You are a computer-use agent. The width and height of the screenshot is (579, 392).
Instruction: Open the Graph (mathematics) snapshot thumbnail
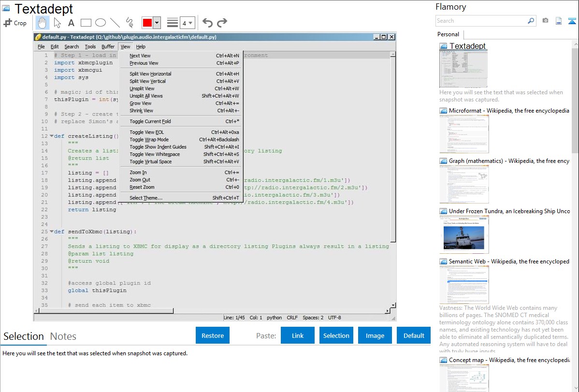point(464,184)
